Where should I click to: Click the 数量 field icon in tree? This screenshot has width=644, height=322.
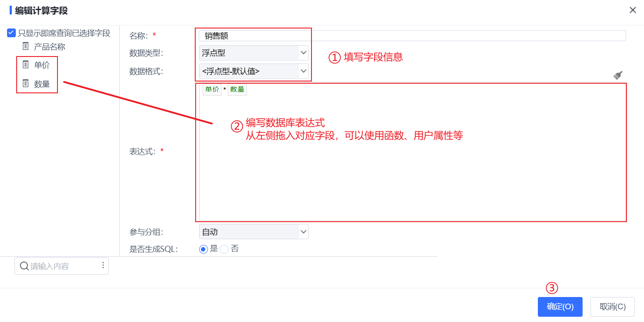tap(25, 83)
